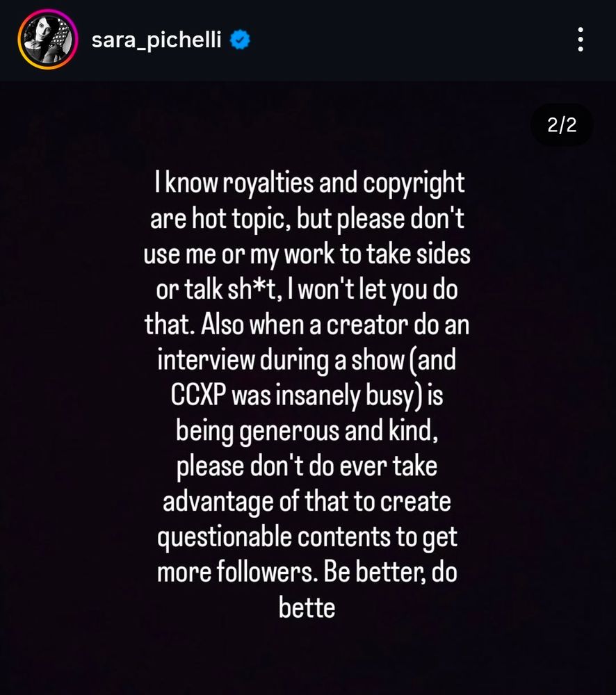This screenshot has width=616, height=695.
Task: Click the "sh*t" word in the post
Action: (x=254, y=289)
